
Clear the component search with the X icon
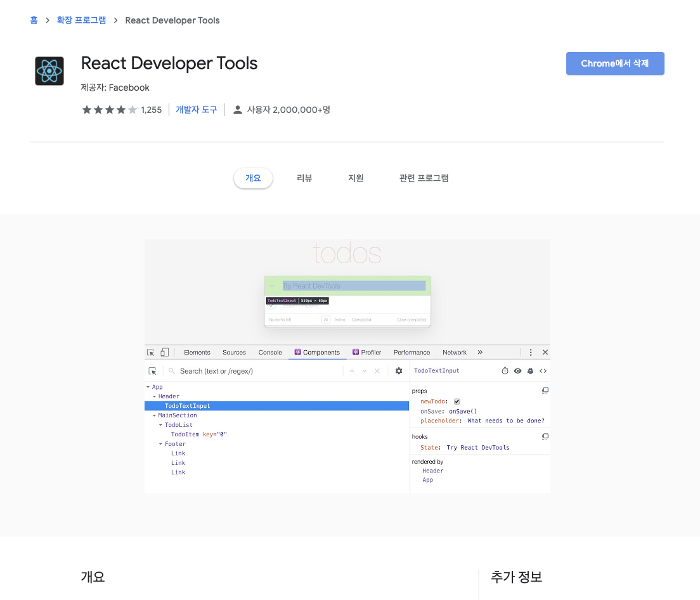click(x=377, y=371)
